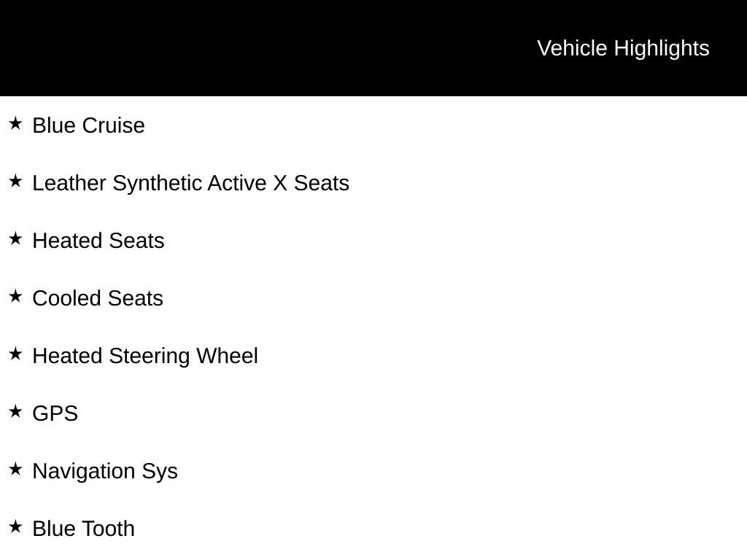Click the star bullet beside Blue Cruise
Image resolution: width=747 pixels, height=560 pixels.
coord(15,123)
